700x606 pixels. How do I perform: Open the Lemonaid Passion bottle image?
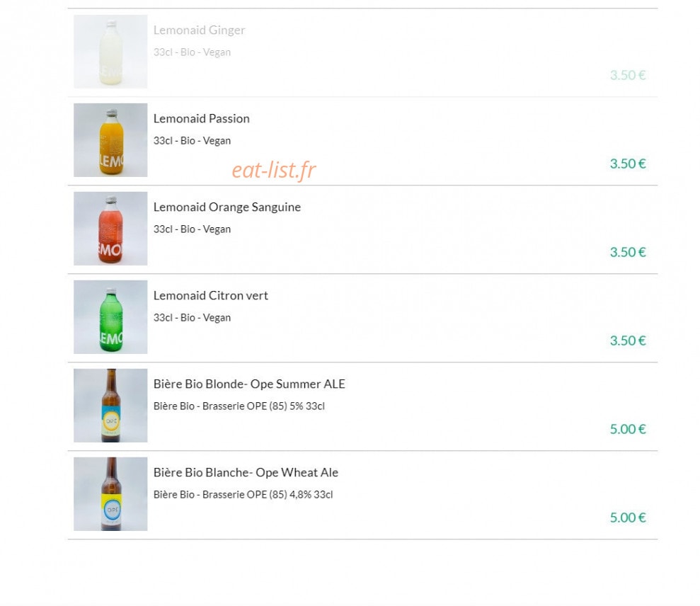110,139
